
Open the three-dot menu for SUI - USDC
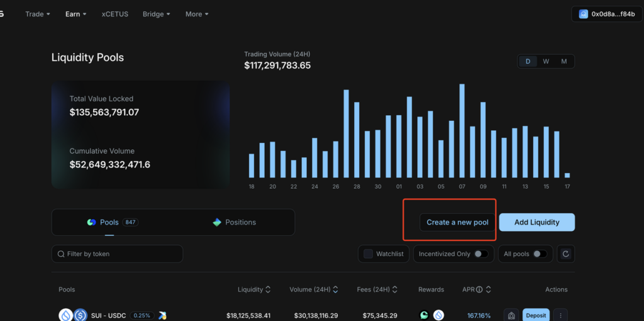(560, 316)
